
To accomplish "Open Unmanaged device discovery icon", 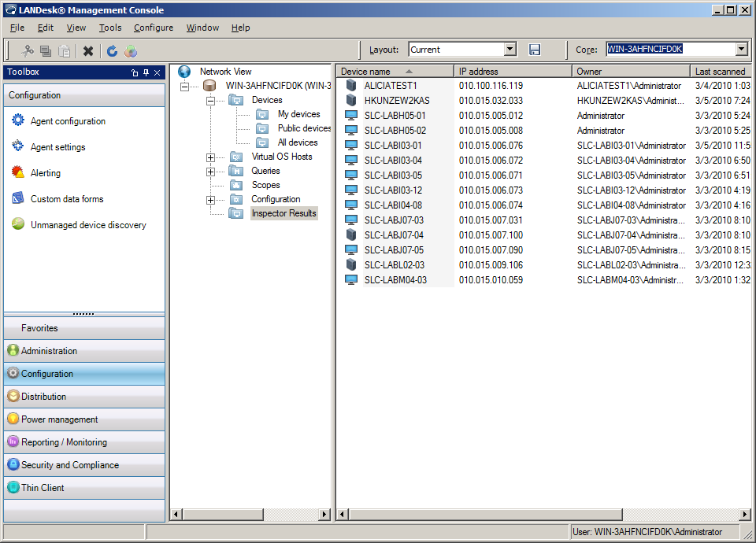I will (x=18, y=224).
